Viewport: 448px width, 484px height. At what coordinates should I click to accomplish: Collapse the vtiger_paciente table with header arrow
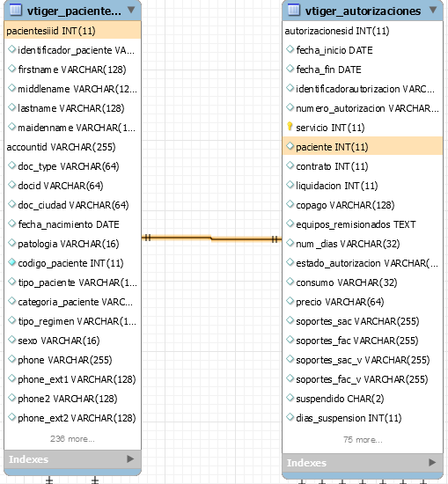point(131,10)
